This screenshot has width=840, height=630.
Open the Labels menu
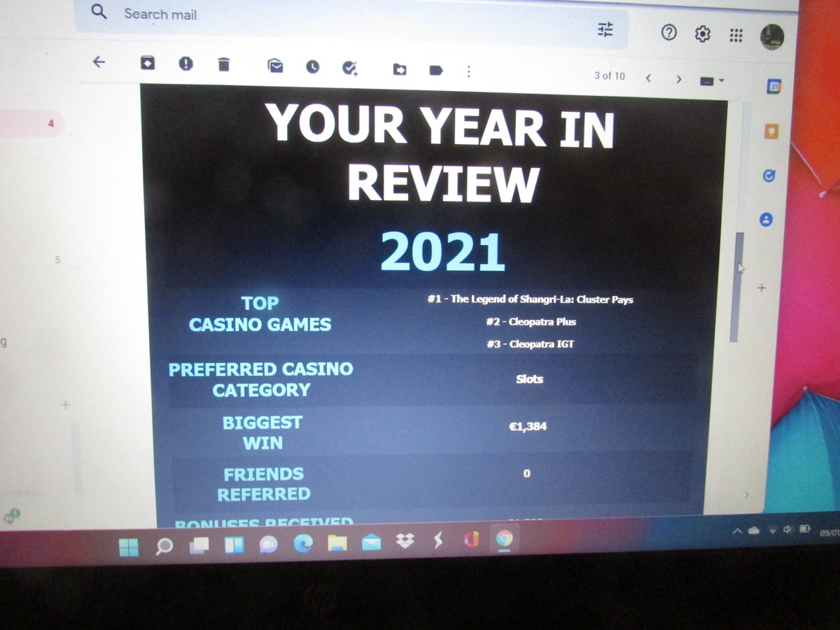click(436, 70)
